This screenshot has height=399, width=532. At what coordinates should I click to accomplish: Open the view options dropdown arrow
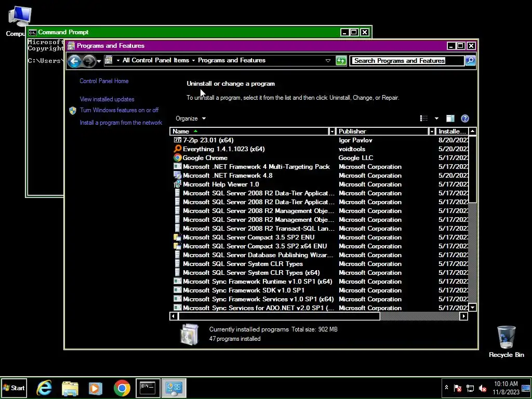pos(436,118)
